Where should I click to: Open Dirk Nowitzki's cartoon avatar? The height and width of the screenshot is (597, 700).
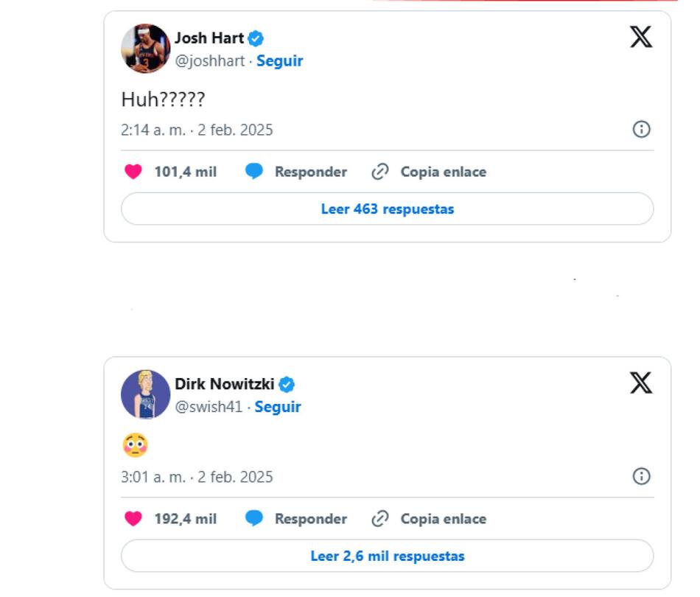146,395
